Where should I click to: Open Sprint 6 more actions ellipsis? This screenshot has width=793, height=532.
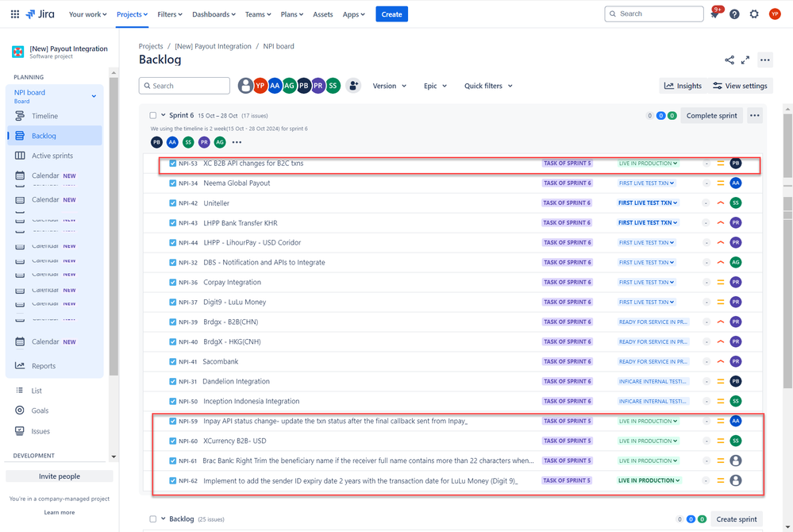tap(755, 116)
